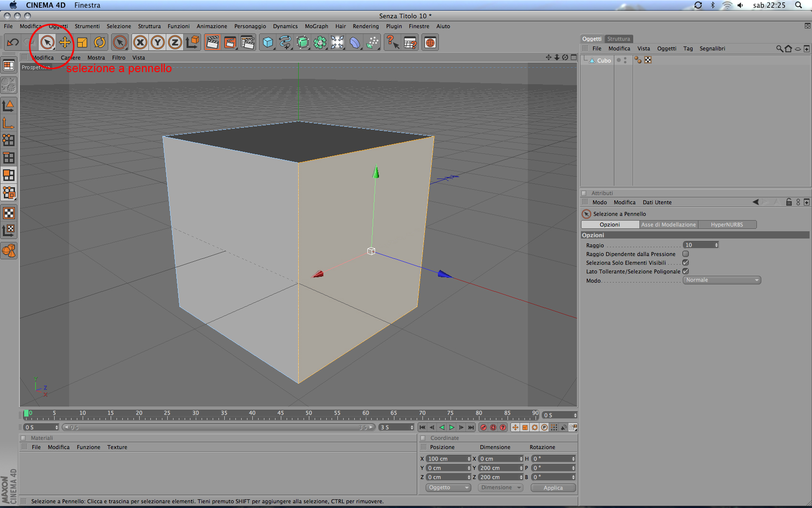Switch to the HyperNURBS tab
This screenshot has width=812, height=508.
pos(727,224)
